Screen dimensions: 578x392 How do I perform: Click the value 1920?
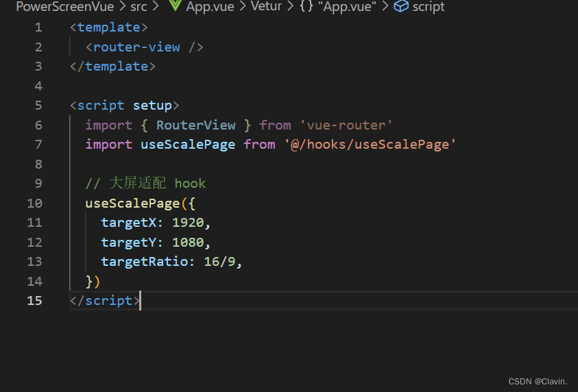[x=188, y=223]
